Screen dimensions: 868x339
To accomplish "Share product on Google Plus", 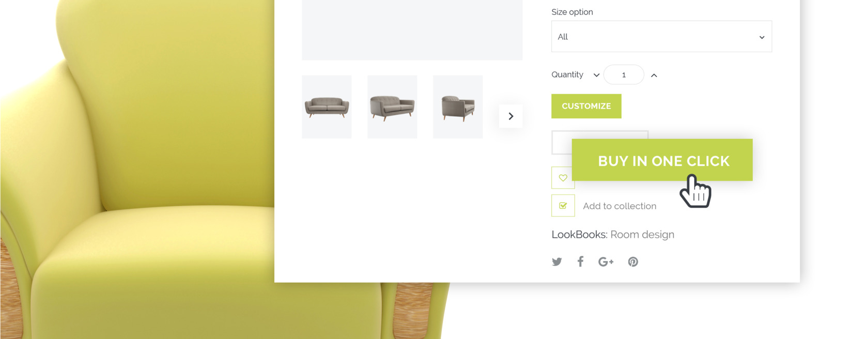I will point(606,262).
